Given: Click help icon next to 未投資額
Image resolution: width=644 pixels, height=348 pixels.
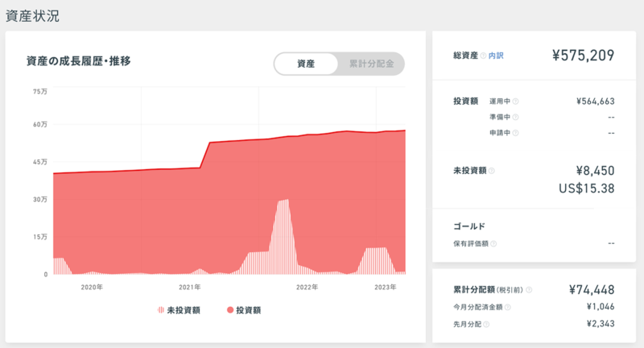Looking at the screenshot, I should (492, 171).
